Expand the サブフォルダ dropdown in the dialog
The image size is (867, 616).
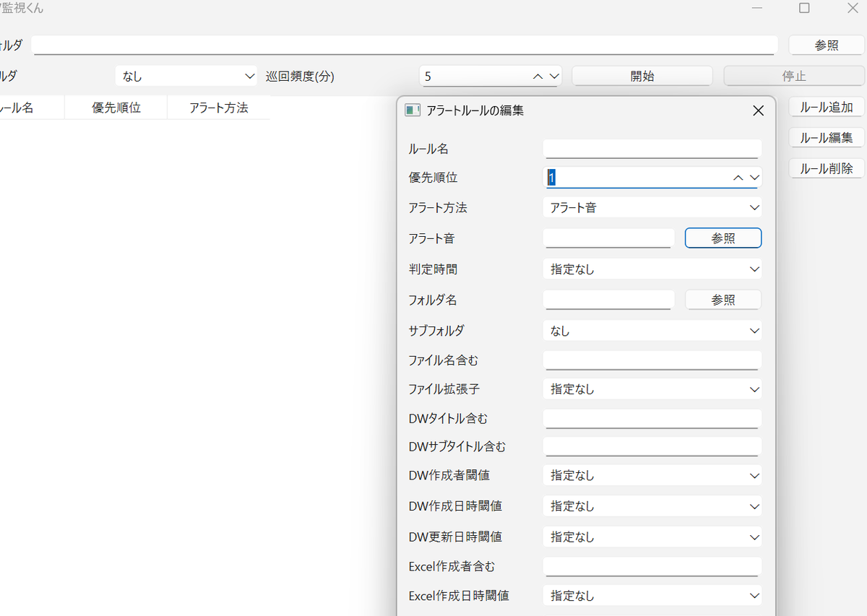(x=652, y=331)
